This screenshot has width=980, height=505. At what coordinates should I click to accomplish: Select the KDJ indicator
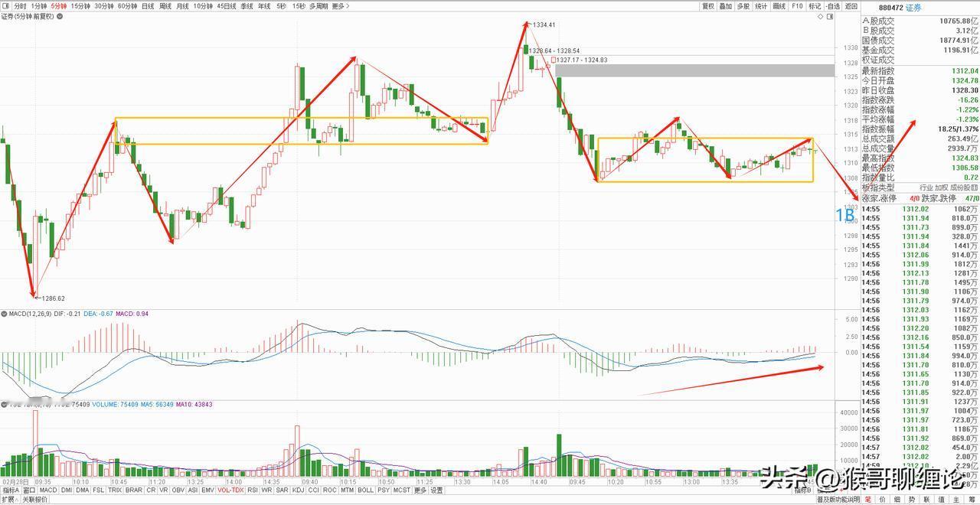298,490
